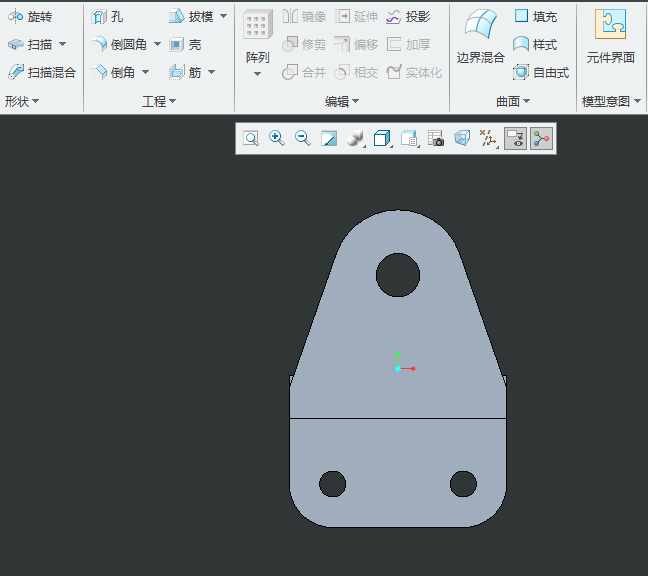The image size is (648, 576).
Task: Open the dropdown arrow under 阵列
Action: point(257,74)
